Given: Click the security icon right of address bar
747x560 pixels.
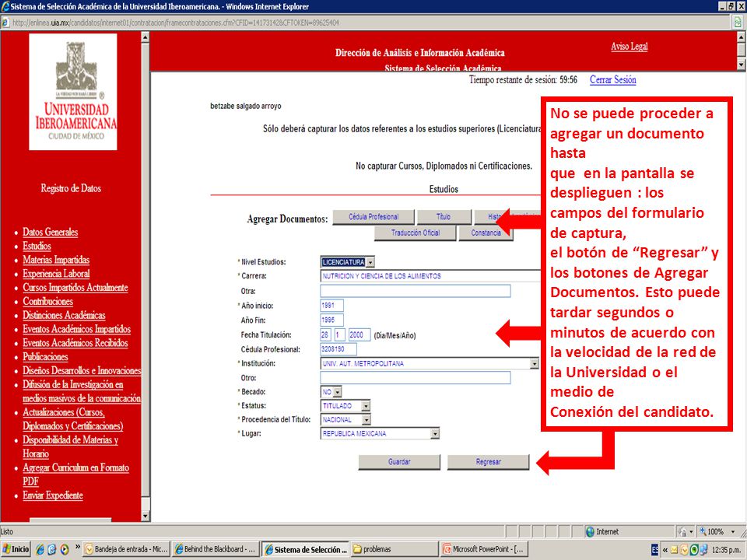Looking at the screenshot, I should pos(738,23).
